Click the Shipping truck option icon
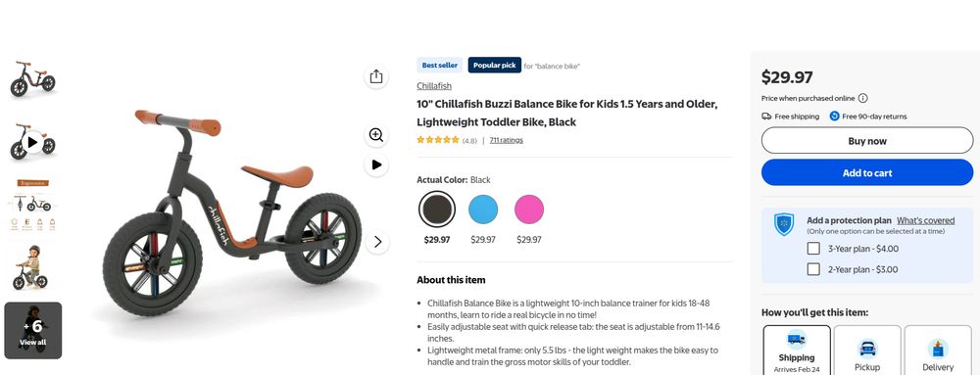The width and height of the screenshot is (980, 375). [796, 340]
